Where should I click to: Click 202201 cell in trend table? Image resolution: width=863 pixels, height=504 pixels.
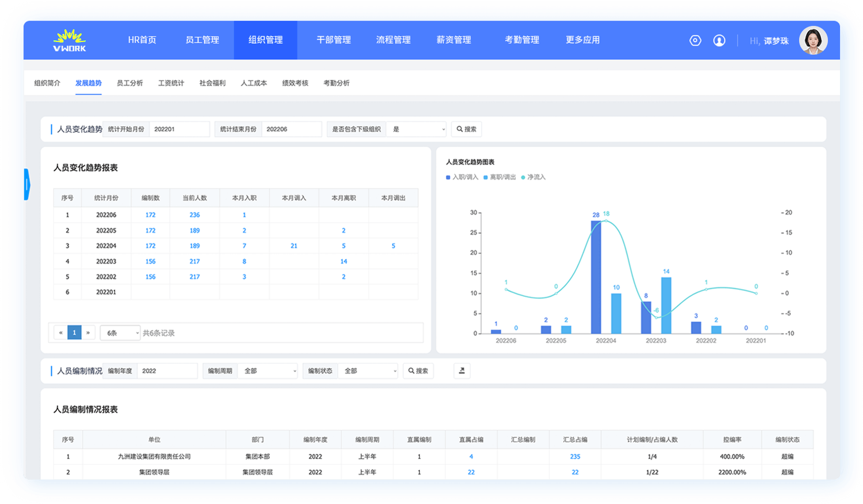click(x=106, y=292)
